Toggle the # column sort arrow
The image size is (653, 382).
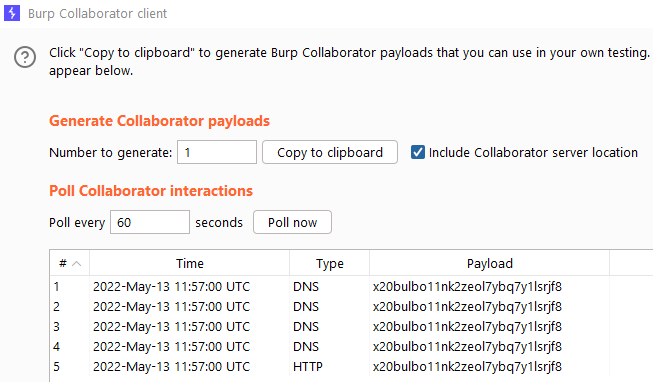click(x=77, y=264)
